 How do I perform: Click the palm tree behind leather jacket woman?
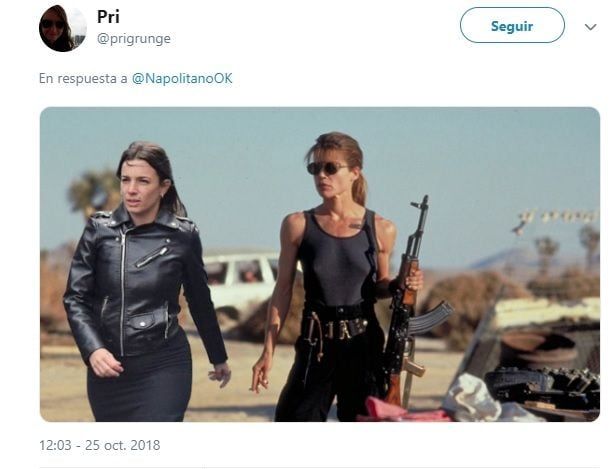tap(94, 192)
